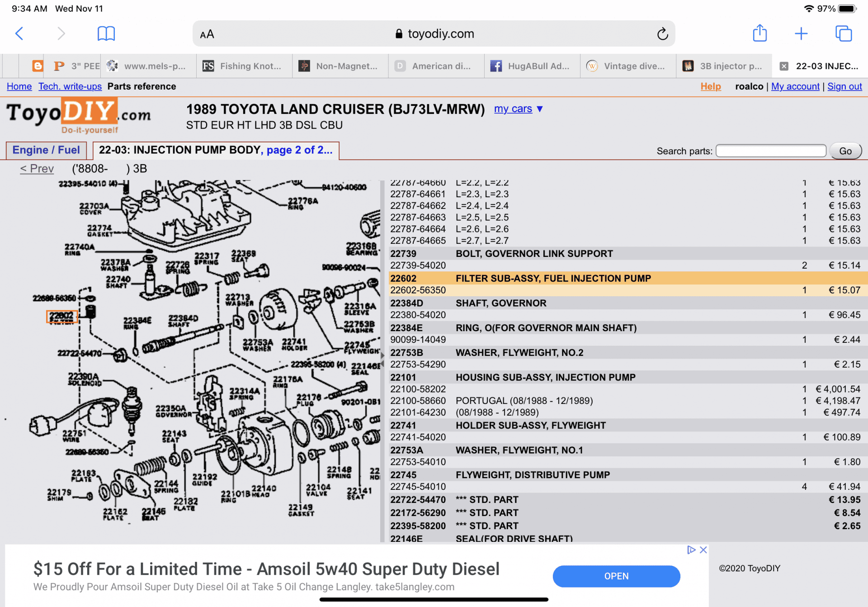Select the 22172-56290 STD. PART row
Screen dimensions: 868x607
[x=628, y=513]
